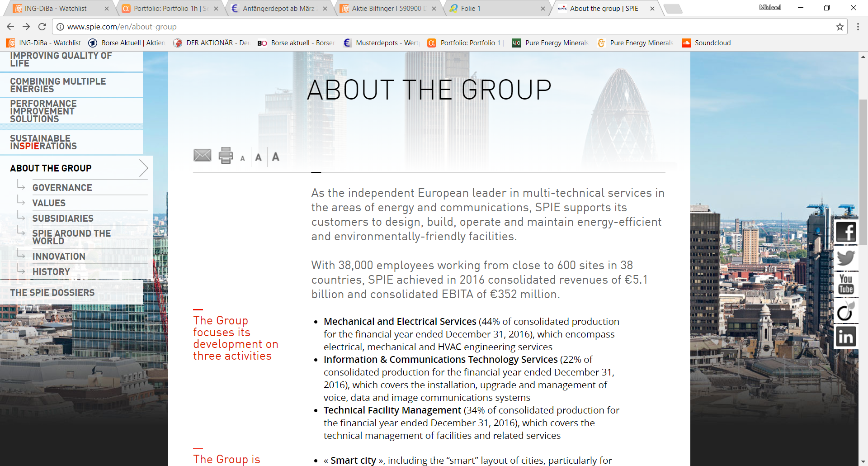Open second Pure Energy Minerals bookmark

[x=635, y=43]
